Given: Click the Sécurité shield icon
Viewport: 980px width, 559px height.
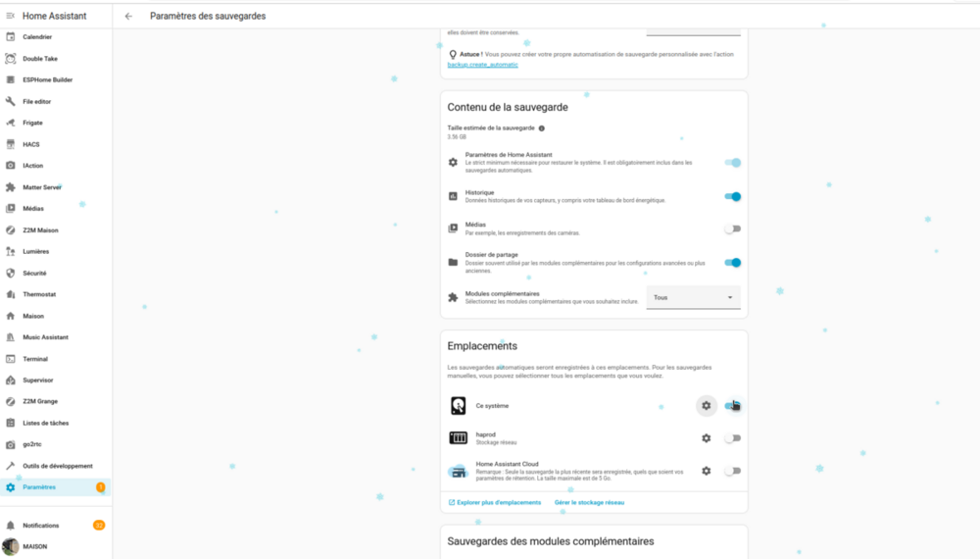Looking at the screenshot, I should coord(11,273).
